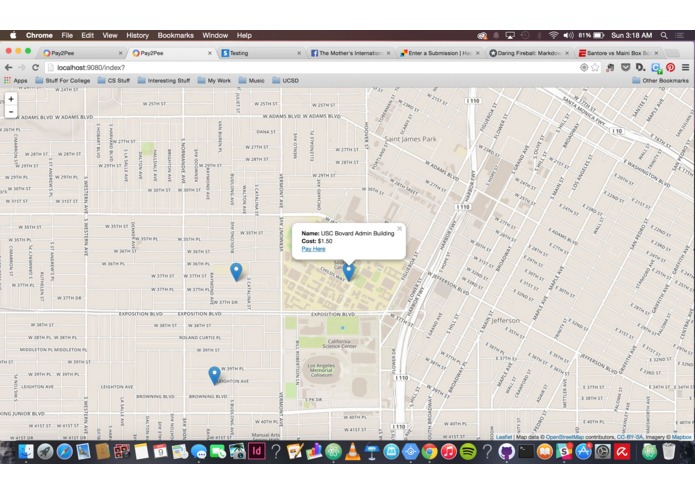Open the Pinterest extension button
Screen dimensions: 695x494
(671, 67)
